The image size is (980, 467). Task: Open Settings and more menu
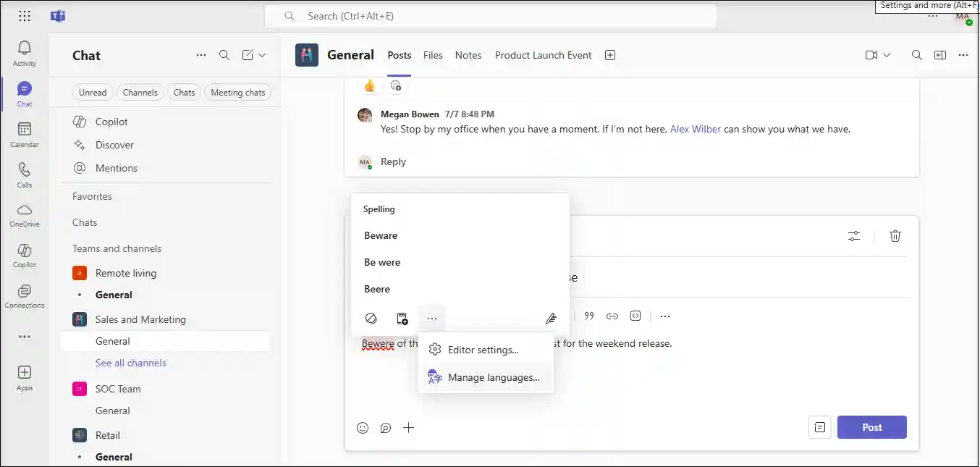[933, 16]
